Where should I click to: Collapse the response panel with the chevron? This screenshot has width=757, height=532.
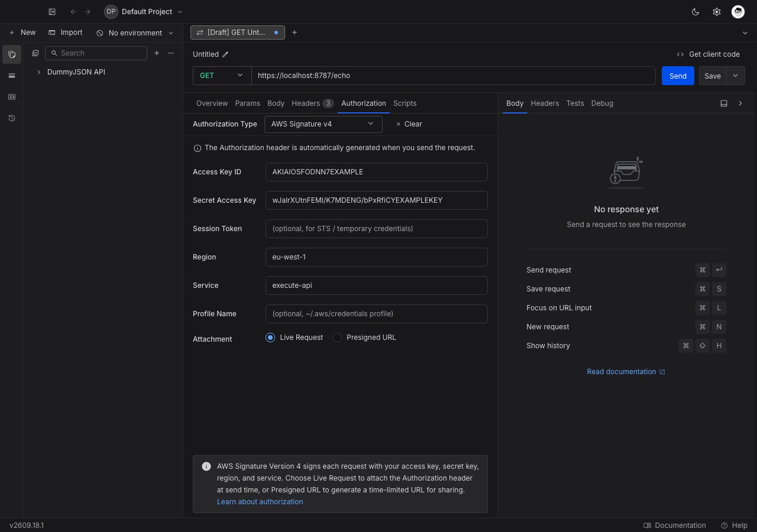tap(740, 103)
